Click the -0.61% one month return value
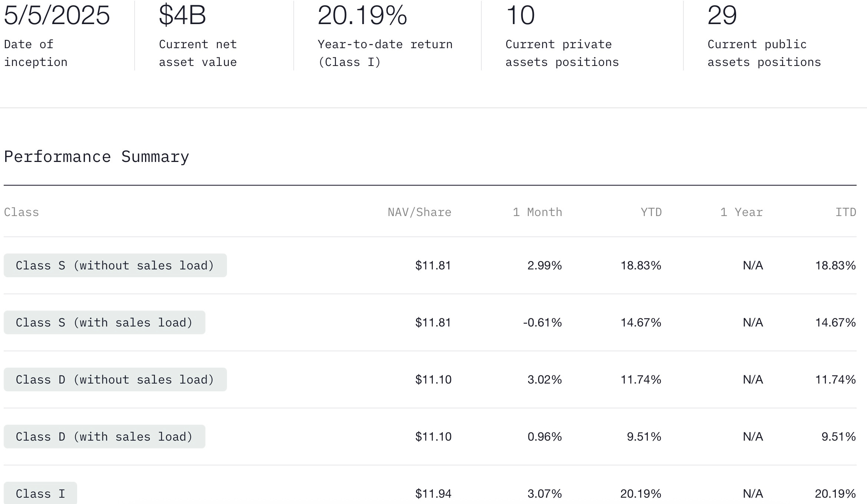 [542, 322]
